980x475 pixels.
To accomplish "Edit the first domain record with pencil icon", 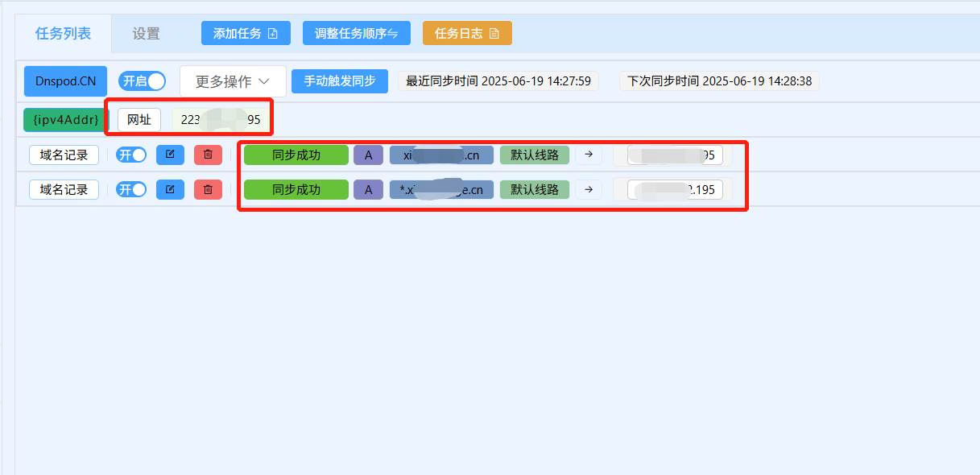I will (x=170, y=155).
